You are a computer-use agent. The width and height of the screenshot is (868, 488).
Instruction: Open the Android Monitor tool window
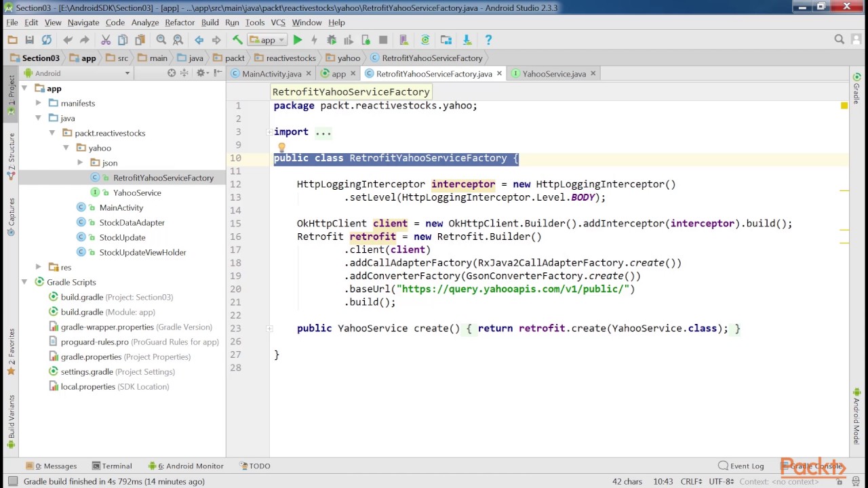tap(186, 466)
